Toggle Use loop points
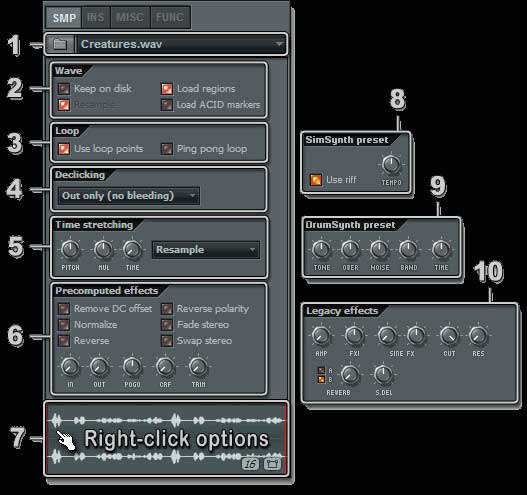 (x=64, y=149)
